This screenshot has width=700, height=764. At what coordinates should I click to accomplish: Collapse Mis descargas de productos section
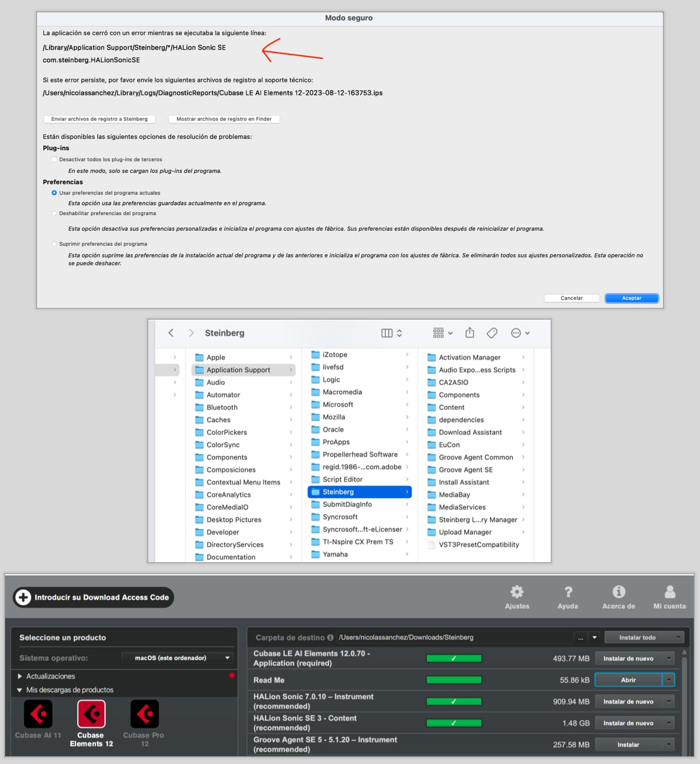pos(20,690)
